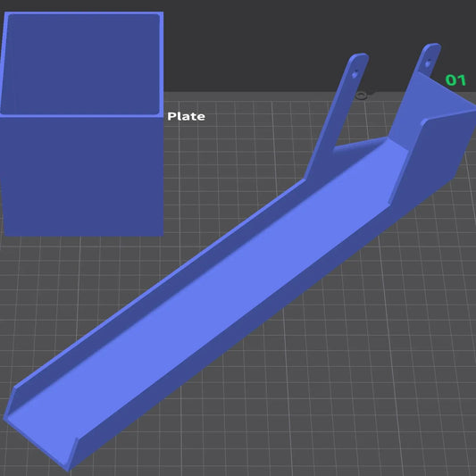Click the green "01" plate number

pyautogui.click(x=455, y=80)
